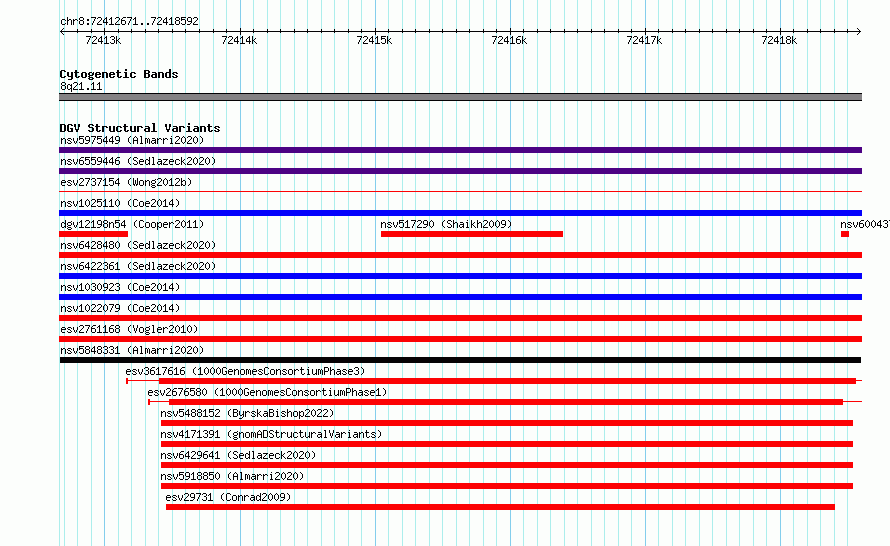The height and width of the screenshot is (546, 890).
Task: Select the nsv4171391 red variant bar
Action: [507, 444]
